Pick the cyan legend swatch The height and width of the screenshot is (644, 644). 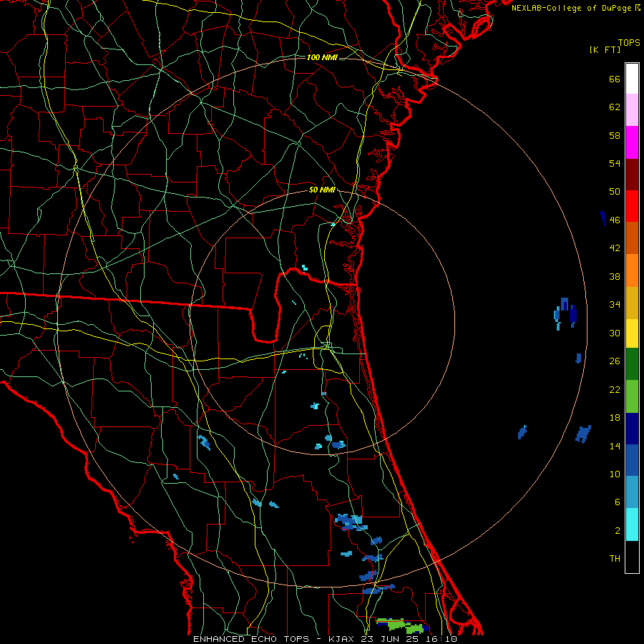pyautogui.click(x=632, y=525)
